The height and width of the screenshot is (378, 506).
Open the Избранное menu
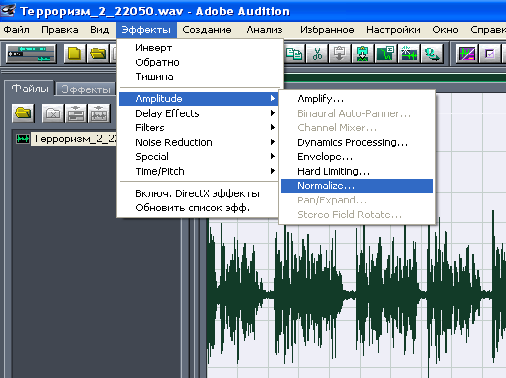click(327, 30)
